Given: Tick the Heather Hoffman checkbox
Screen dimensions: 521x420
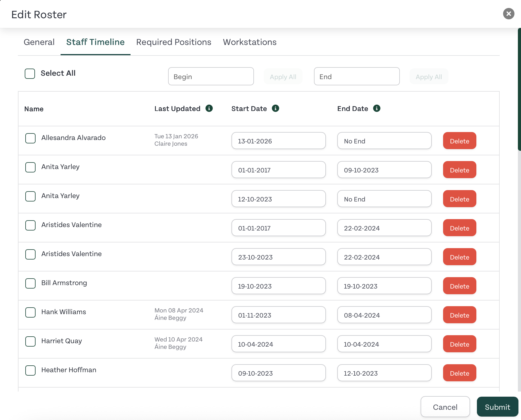Looking at the screenshot, I should tap(30, 370).
